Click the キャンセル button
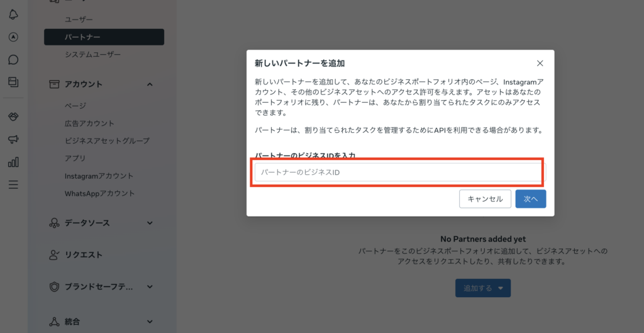Viewport: 644px width, 333px height. tap(485, 199)
